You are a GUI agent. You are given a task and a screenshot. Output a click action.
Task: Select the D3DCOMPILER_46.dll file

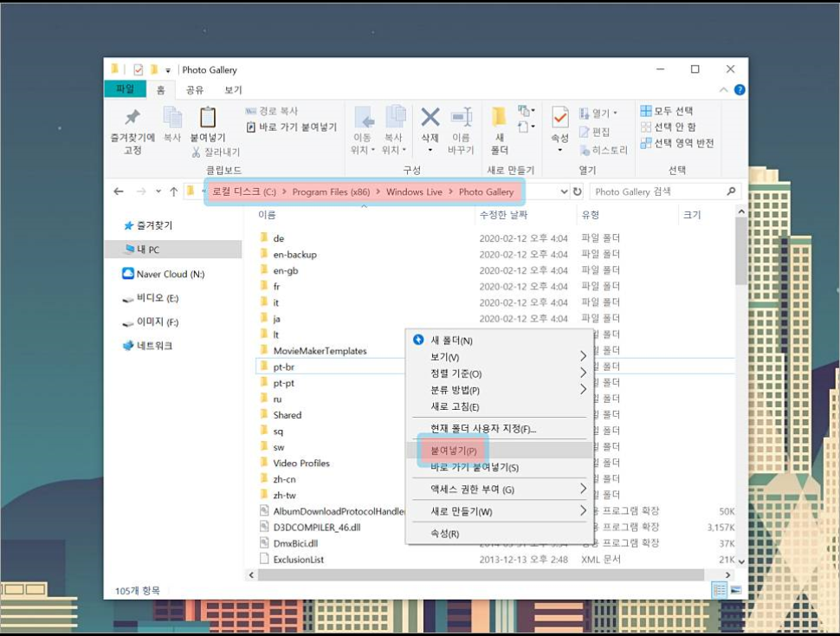(317, 527)
